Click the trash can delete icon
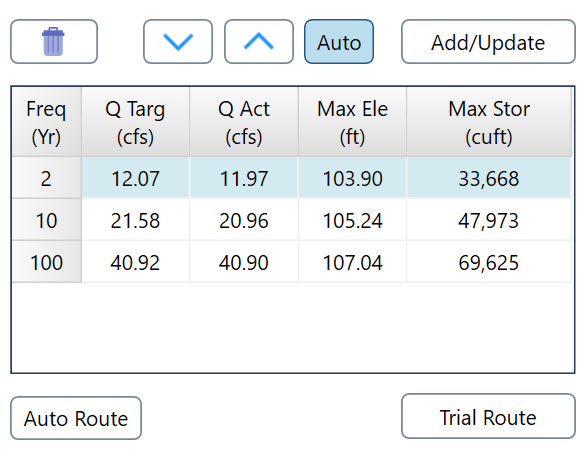Screen dimensions: 584x449 (54, 42)
